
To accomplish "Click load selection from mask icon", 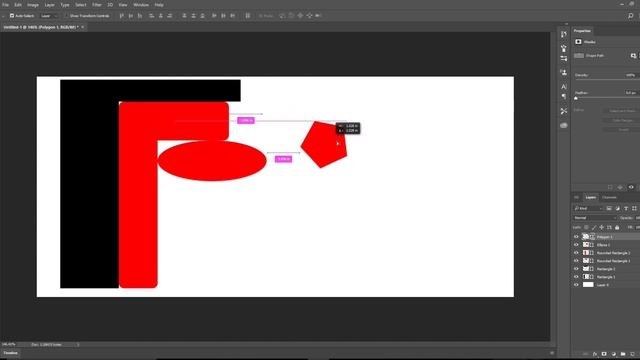I will click(610, 187).
